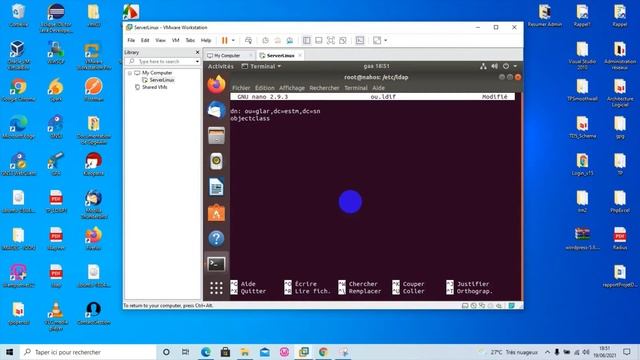Open Google Chrome desktop shortcut
Viewport: 640px width, 360px height.
coord(18,90)
